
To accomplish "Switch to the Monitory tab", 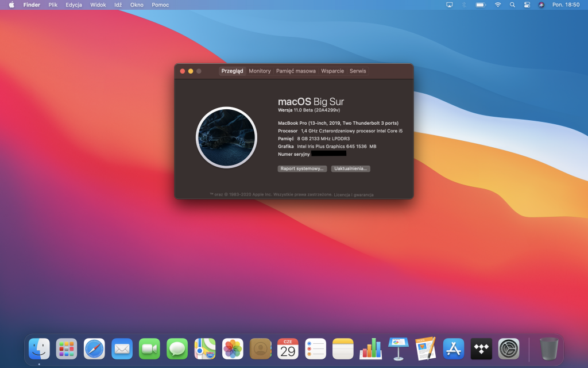I will pos(260,71).
